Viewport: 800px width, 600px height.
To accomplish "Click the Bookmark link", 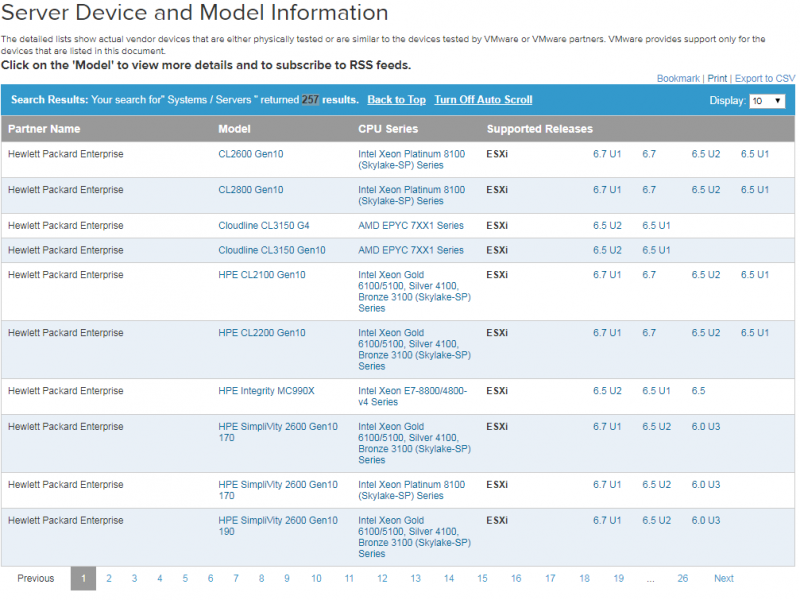I will (x=678, y=78).
